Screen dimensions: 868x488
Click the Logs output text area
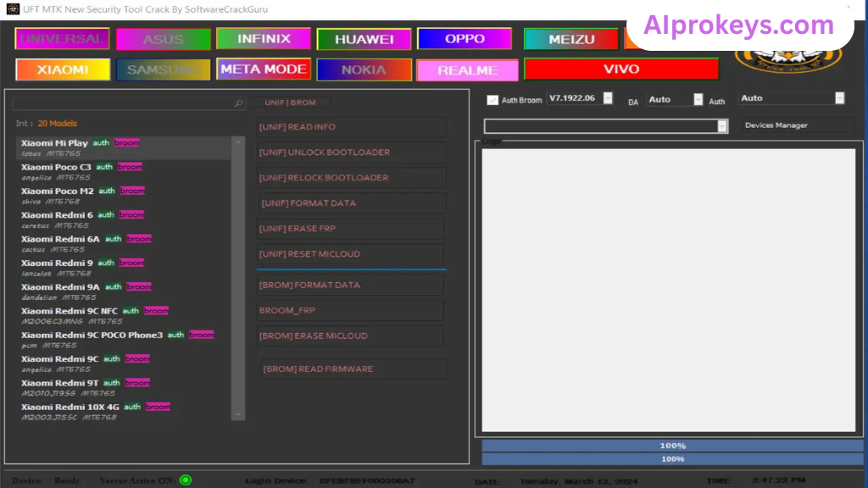pyautogui.click(x=668, y=290)
